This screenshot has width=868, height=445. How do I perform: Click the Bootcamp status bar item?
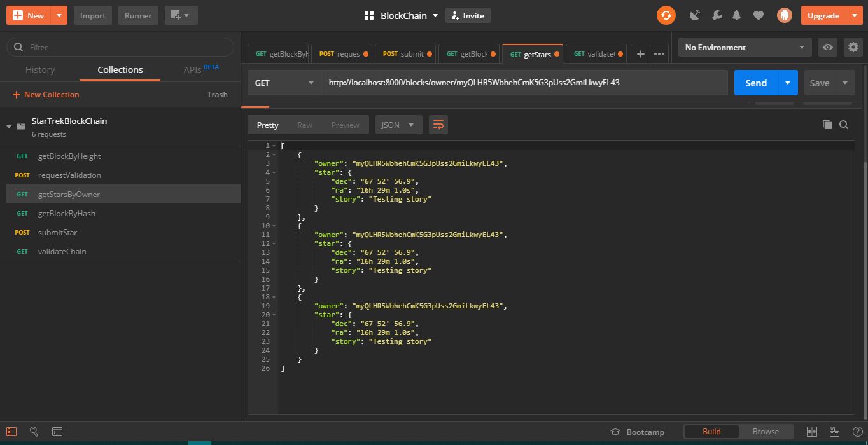pos(637,432)
